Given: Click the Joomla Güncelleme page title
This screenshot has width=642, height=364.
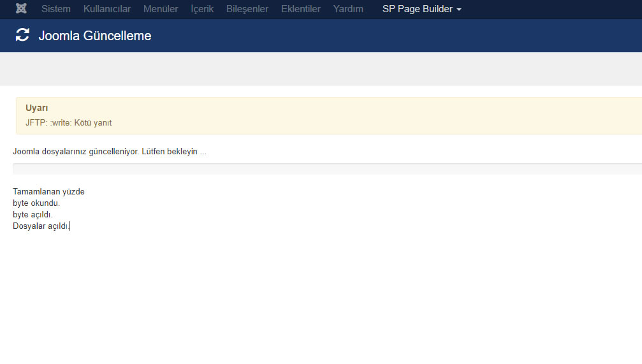Looking at the screenshot, I should (95, 36).
